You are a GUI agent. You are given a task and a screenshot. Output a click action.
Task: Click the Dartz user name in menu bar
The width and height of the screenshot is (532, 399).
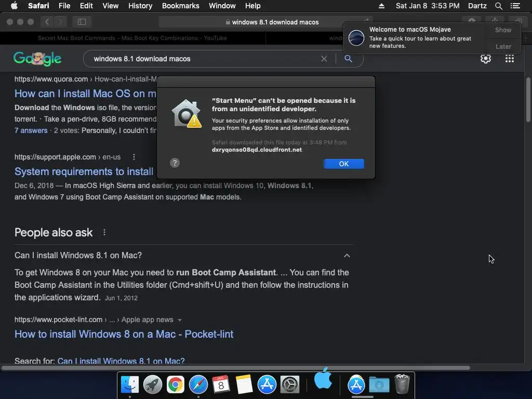click(x=477, y=6)
